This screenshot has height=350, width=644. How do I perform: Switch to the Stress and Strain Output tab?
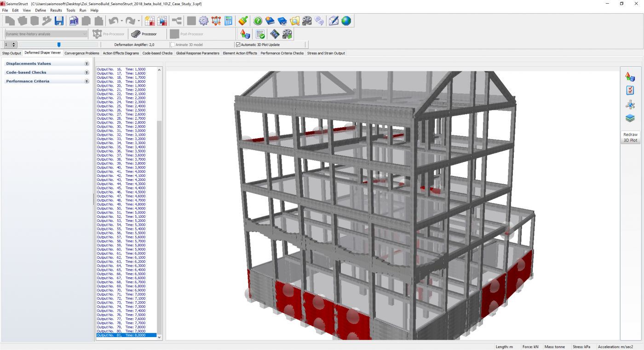coord(326,53)
